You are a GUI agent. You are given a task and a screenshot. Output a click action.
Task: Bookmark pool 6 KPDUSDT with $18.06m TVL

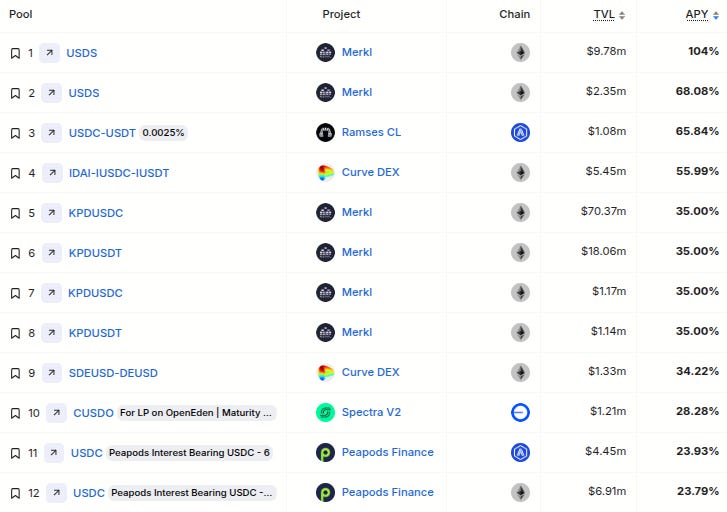(x=15, y=253)
